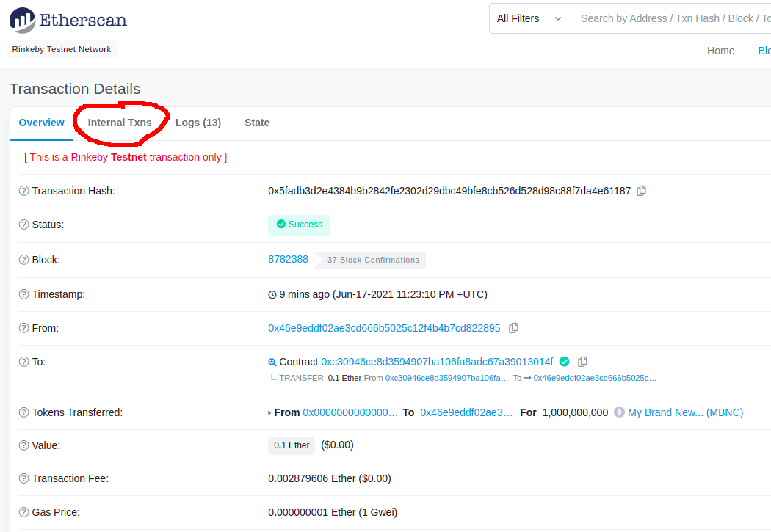
Task: Click help icon next to Transaction Fee
Action: 23,478
